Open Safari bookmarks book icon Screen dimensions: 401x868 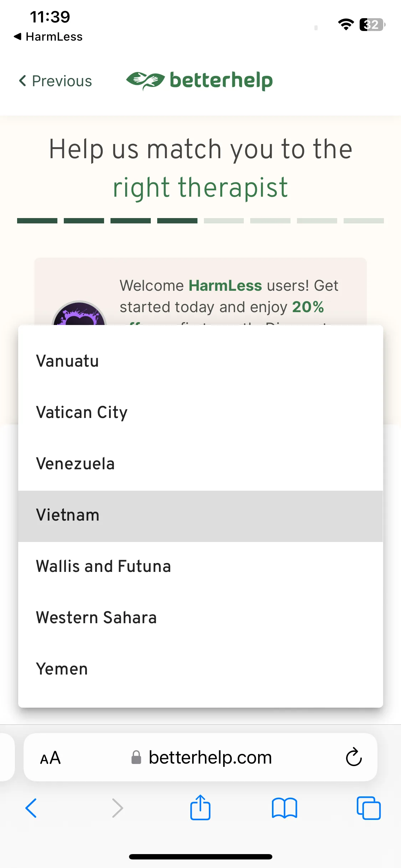click(284, 808)
